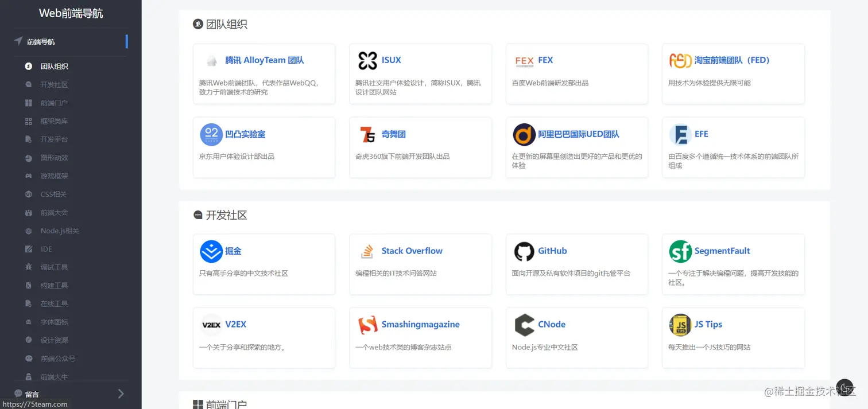The image size is (868, 409).
Task: Click description Node.js专业中文社区
Action: pyautogui.click(x=545, y=348)
